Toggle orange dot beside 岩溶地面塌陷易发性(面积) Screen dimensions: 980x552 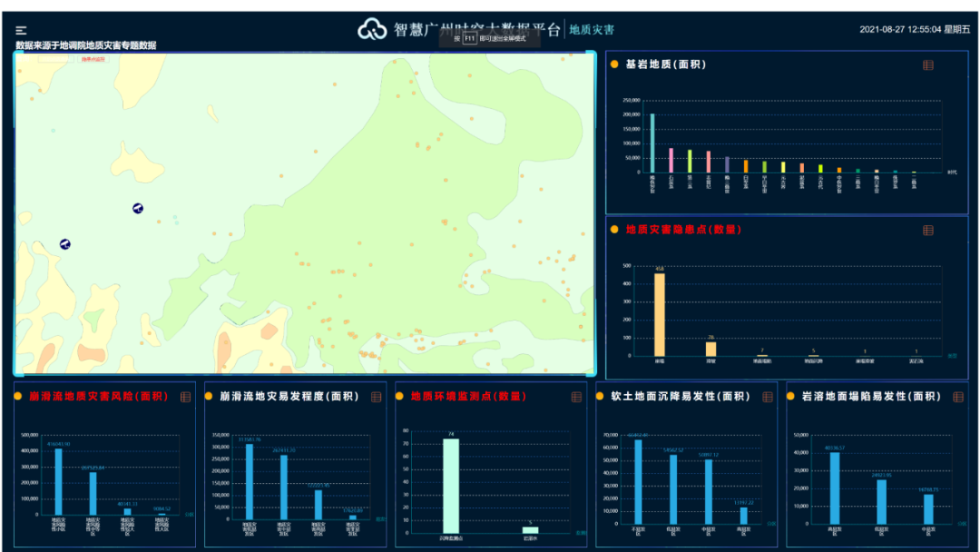point(790,397)
